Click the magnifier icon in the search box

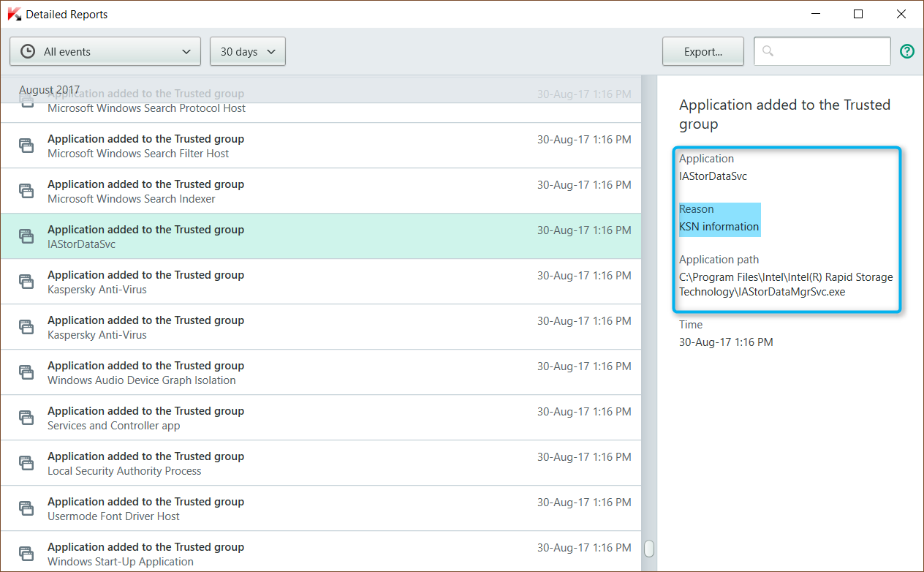pyautogui.click(x=768, y=51)
